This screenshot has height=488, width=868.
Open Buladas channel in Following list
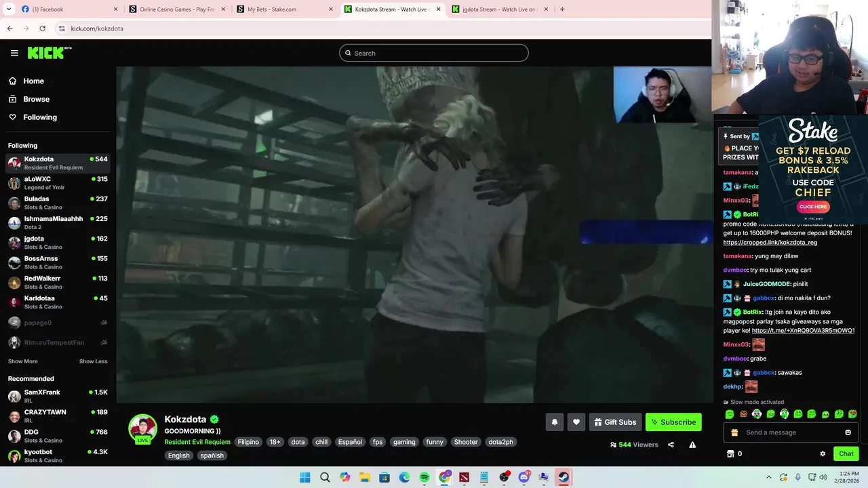pyautogui.click(x=58, y=203)
